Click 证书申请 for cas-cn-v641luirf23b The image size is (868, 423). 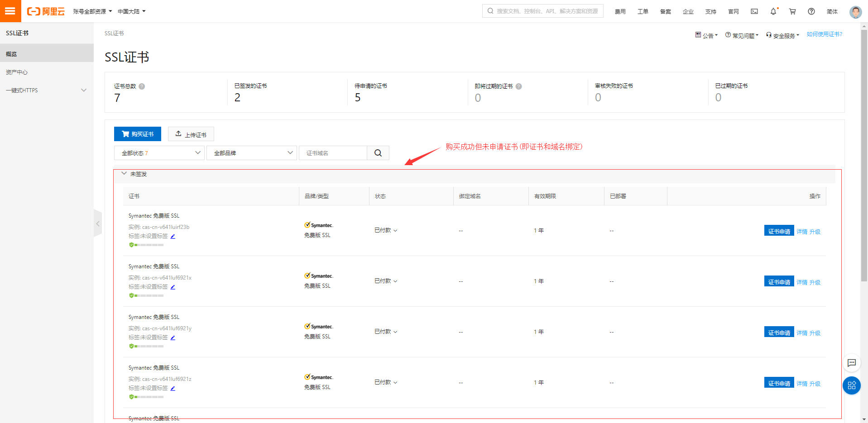[x=779, y=231]
